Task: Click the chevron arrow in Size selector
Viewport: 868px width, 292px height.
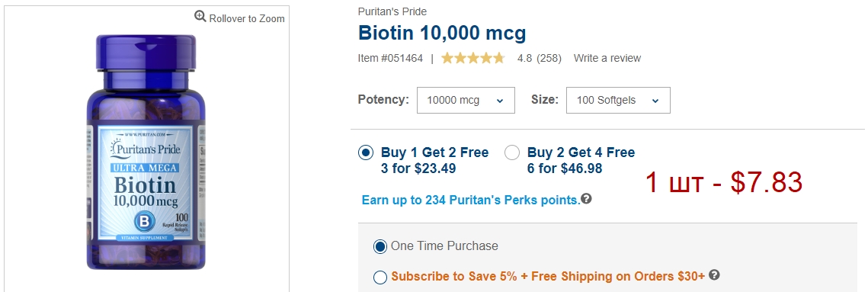Action: 655,101
